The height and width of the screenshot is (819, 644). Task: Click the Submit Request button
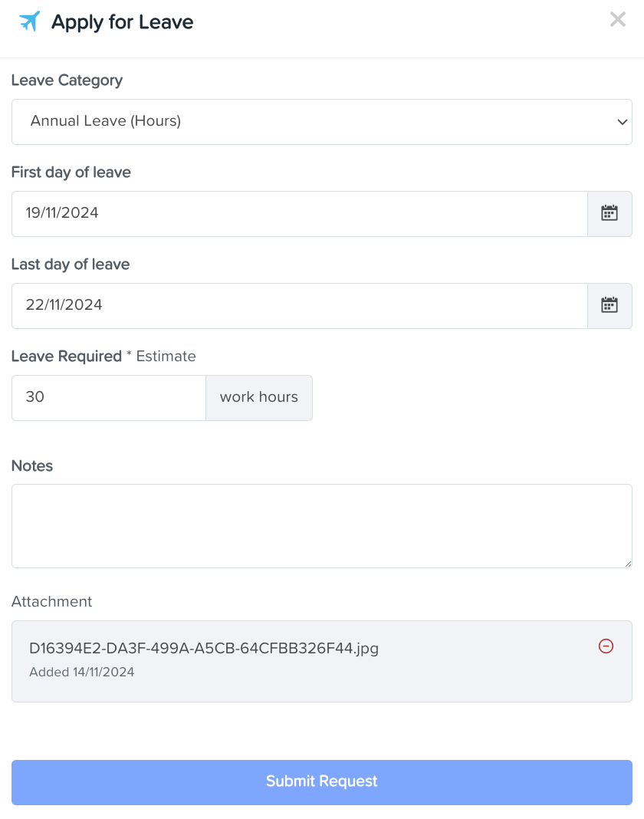click(x=322, y=781)
